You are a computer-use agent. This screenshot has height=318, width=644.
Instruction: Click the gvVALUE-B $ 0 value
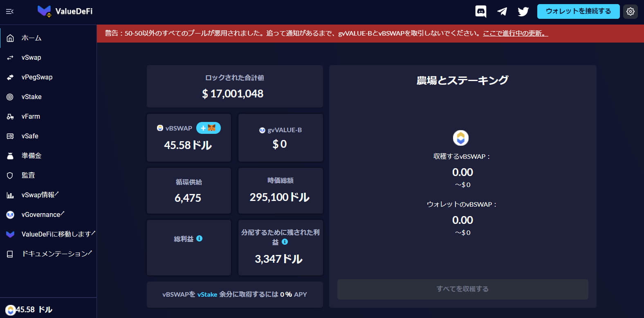point(280,144)
